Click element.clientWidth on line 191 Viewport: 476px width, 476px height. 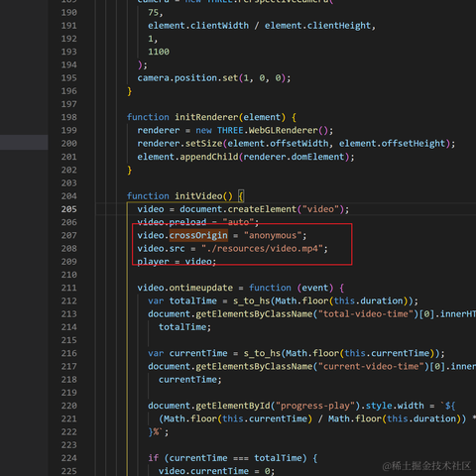[198, 26]
